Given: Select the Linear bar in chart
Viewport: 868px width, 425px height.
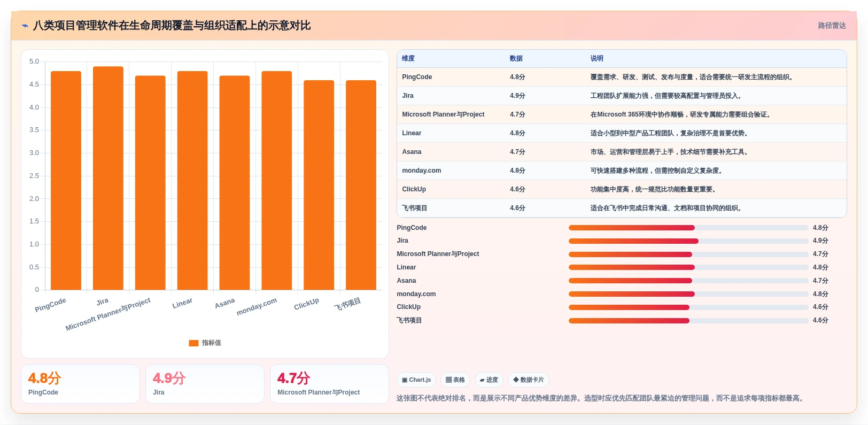Looking at the screenshot, I should tap(192, 181).
